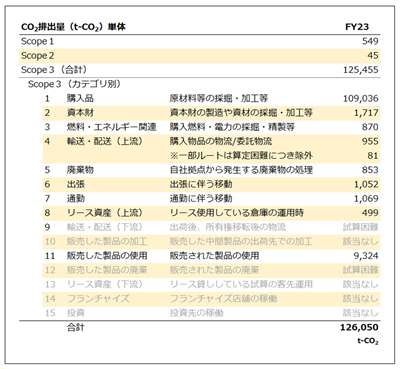Click the 燃料・エネルギー関連 category label
Viewport: 400px width, 369px height.
111,127
